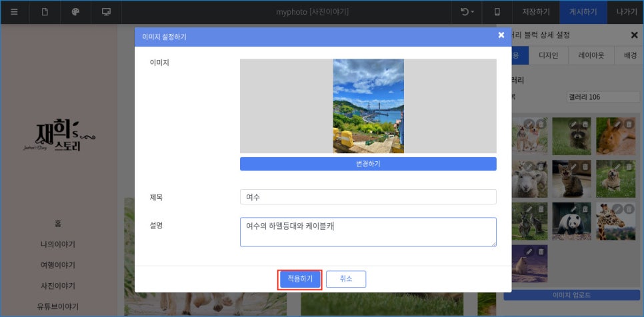Click the 취소 button
Image resolution: width=644 pixels, height=317 pixels.
coord(346,279)
